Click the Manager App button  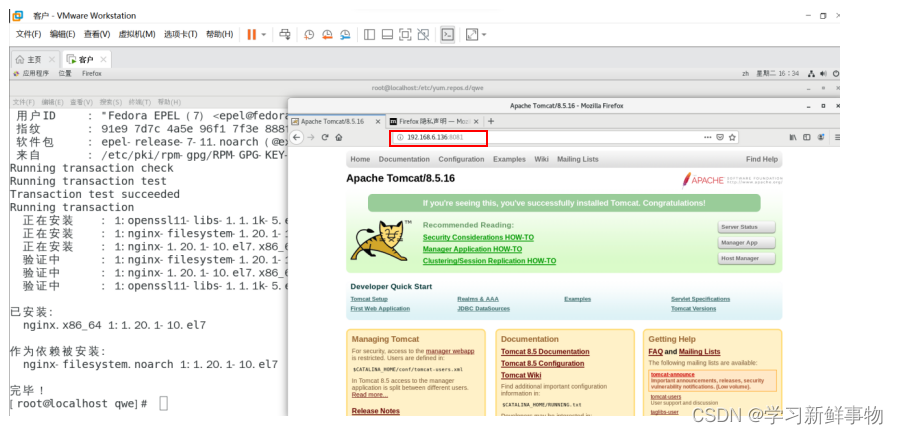(x=747, y=243)
